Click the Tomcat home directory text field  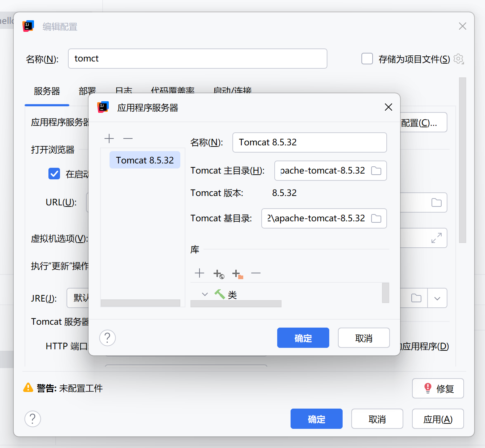[323, 171]
